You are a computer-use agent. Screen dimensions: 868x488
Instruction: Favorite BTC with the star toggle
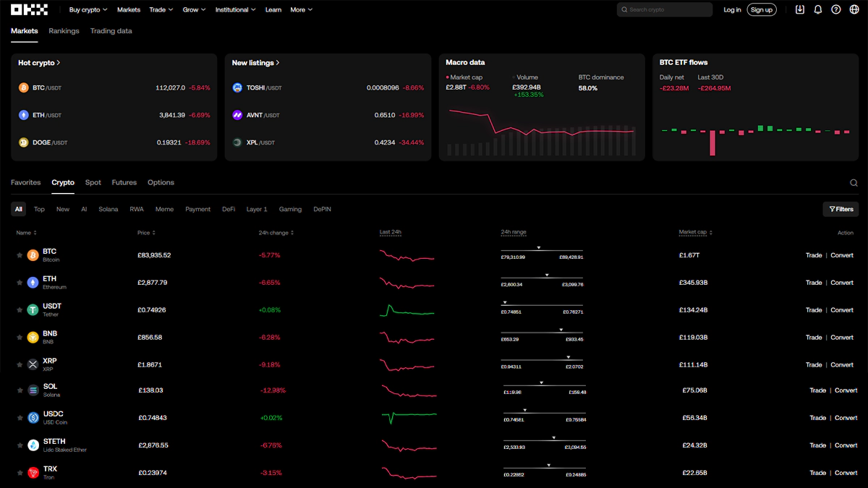pyautogui.click(x=20, y=255)
